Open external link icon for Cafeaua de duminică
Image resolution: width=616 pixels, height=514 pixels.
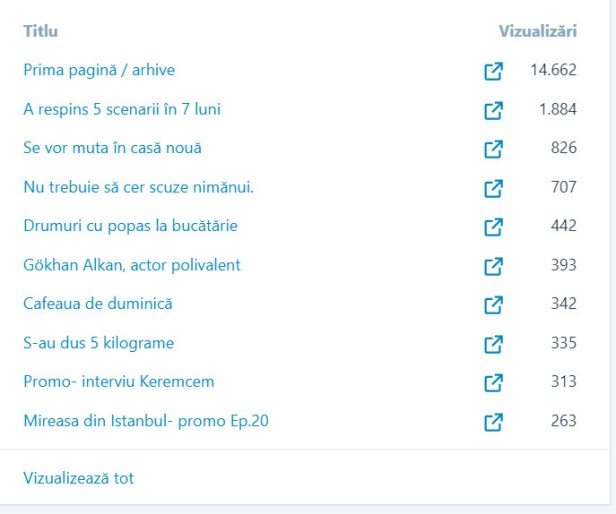coord(492,305)
